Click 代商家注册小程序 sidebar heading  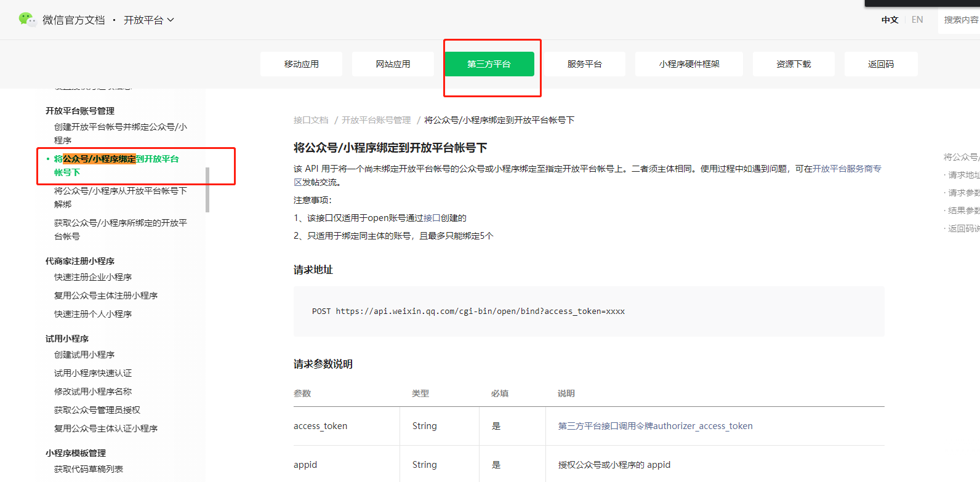(x=80, y=261)
